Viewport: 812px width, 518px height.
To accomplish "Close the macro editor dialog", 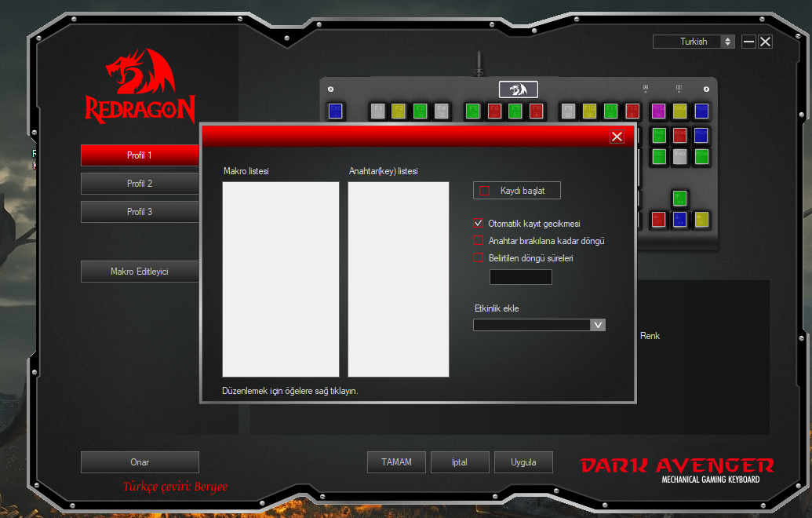I will click(x=617, y=137).
